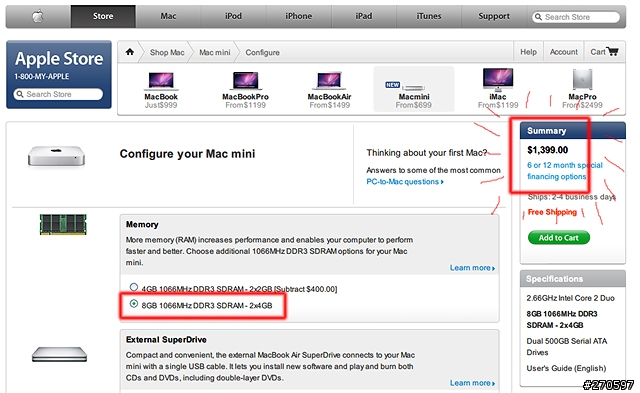Go to Shop Mac breadcrumb
This screenshot has width=640, height=393.
pos(167,53)
